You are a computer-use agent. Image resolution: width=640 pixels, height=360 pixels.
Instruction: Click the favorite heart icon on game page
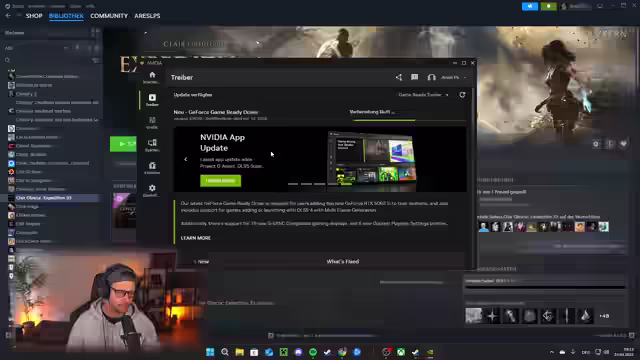click(x=623, y=144)
